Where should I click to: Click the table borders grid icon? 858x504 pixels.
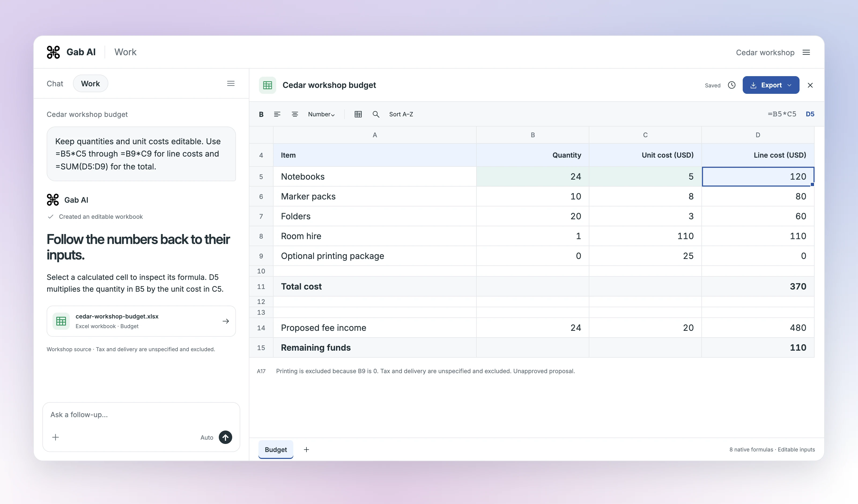click(358, 114)
